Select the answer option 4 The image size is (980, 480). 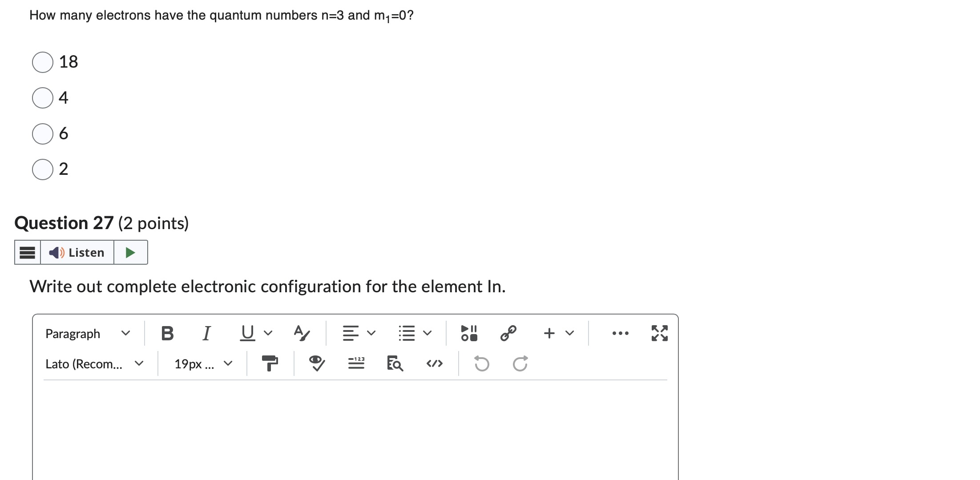click(x=42, y=98)
